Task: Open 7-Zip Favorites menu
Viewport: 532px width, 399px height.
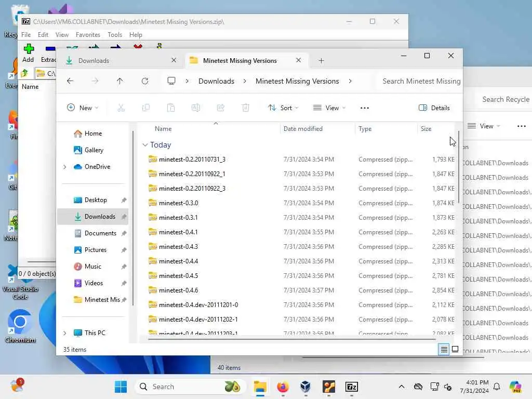Action: 88,35
